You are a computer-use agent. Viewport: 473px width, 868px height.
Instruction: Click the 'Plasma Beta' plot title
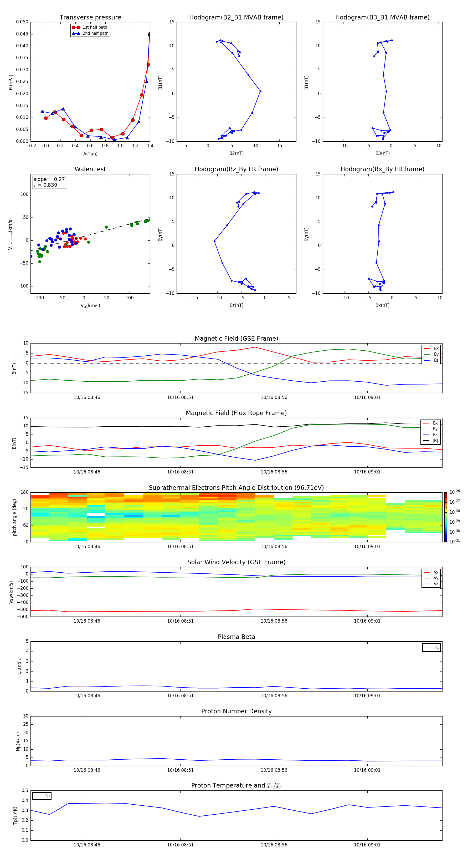pos(236,637)
